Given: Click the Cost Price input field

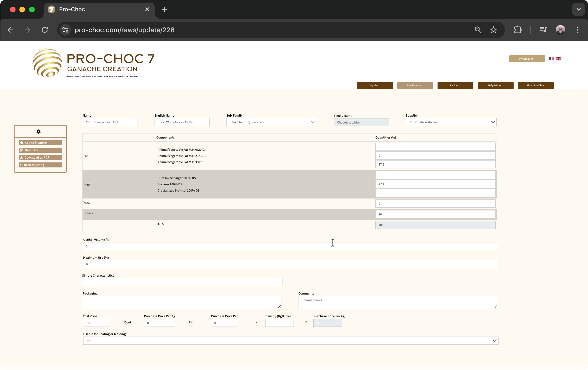Looking at the screenshot, I should pyautogui.click(x=96, y=323).
